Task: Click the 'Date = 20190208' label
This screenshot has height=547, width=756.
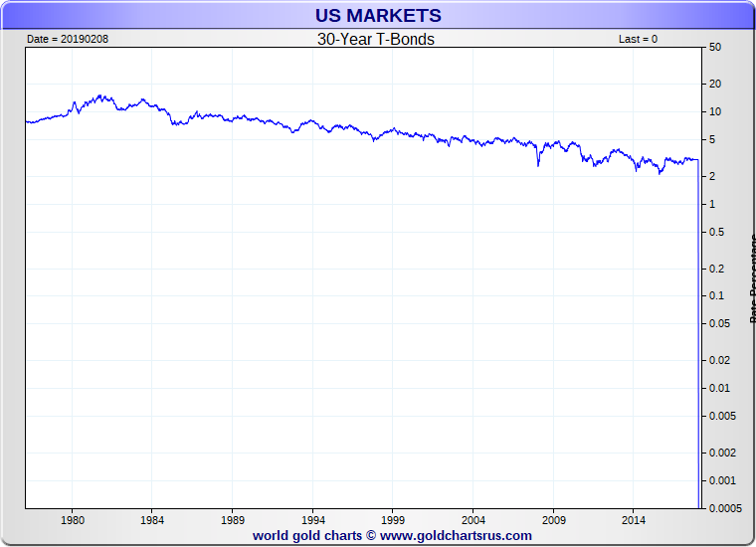Action: click(68, 39)
